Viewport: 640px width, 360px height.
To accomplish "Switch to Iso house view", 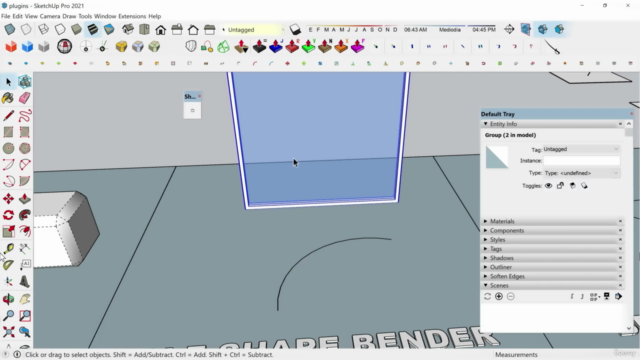I will 128,29.
